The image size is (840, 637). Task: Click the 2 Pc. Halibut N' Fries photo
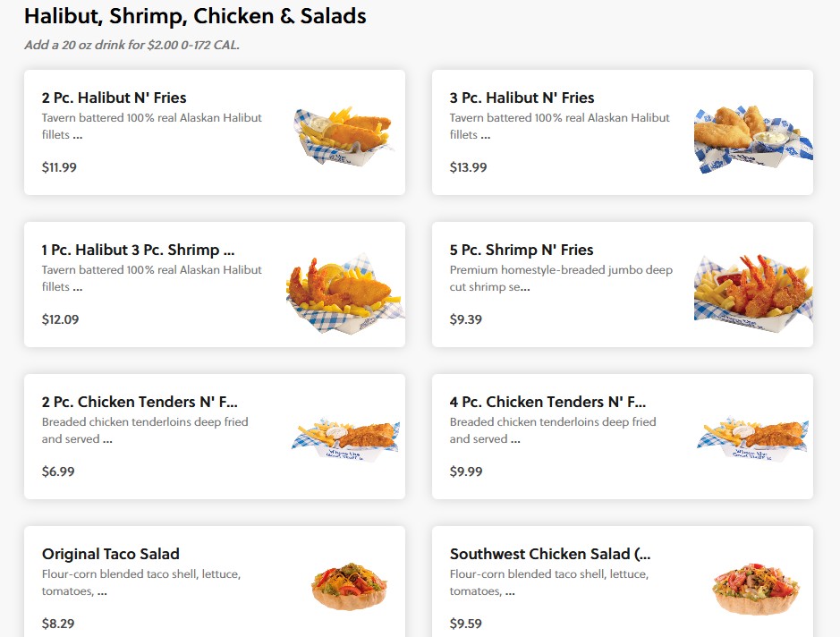tap(344, 134)
